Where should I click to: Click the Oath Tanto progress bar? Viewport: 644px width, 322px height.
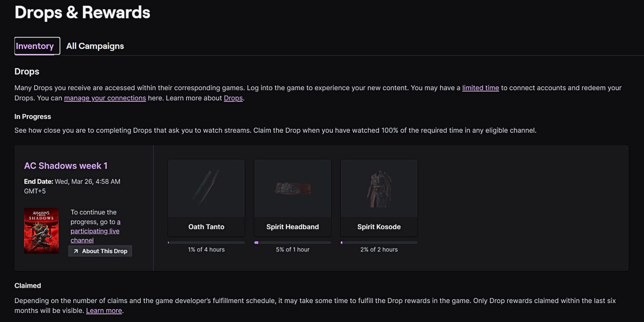pyautogui.click(x=206, y=243)
